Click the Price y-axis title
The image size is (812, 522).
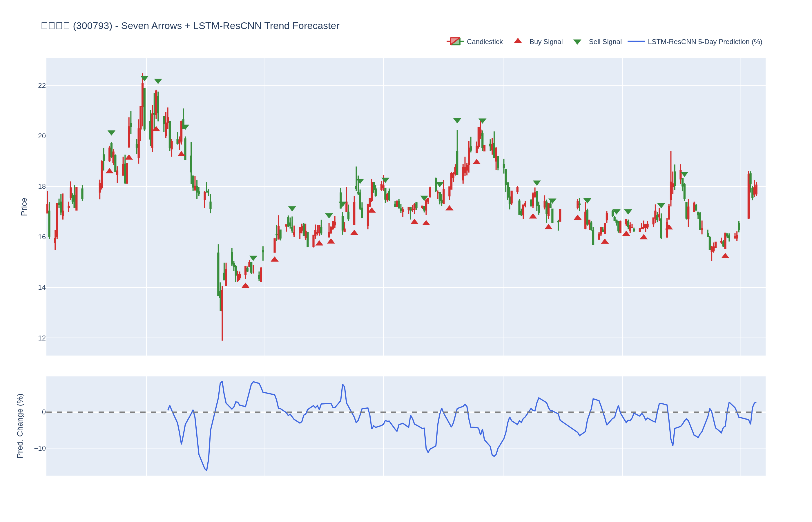(24, 207)
